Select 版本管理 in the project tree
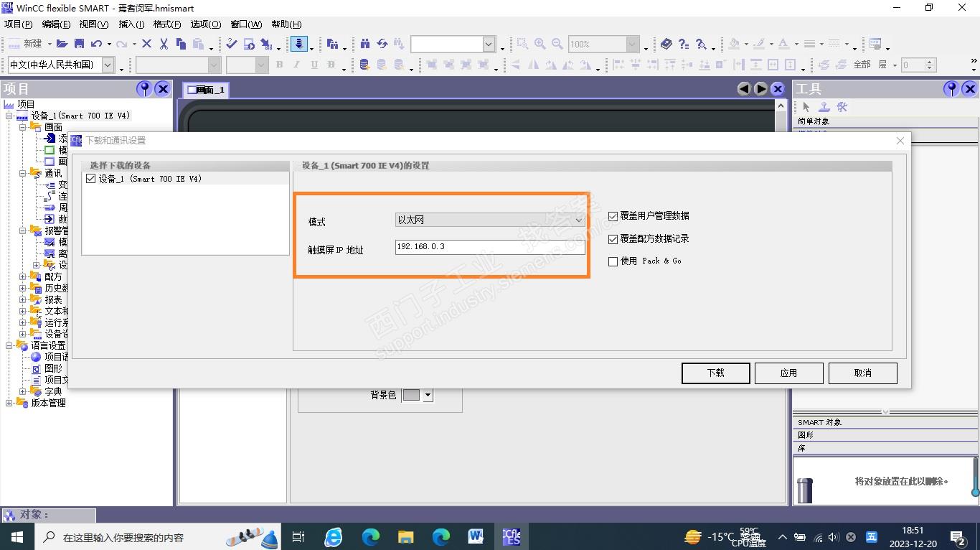This screenshot has height=550, width=980. pos(48,403)
